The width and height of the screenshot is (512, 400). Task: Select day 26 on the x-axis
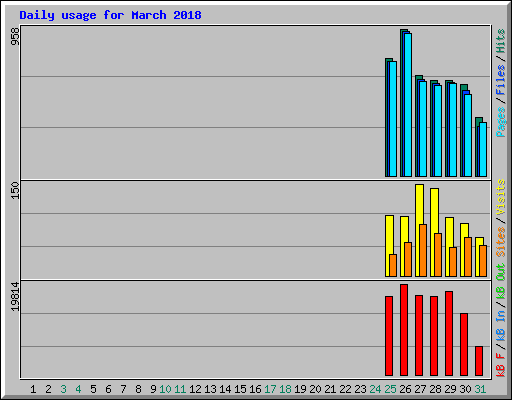[405, 389]
